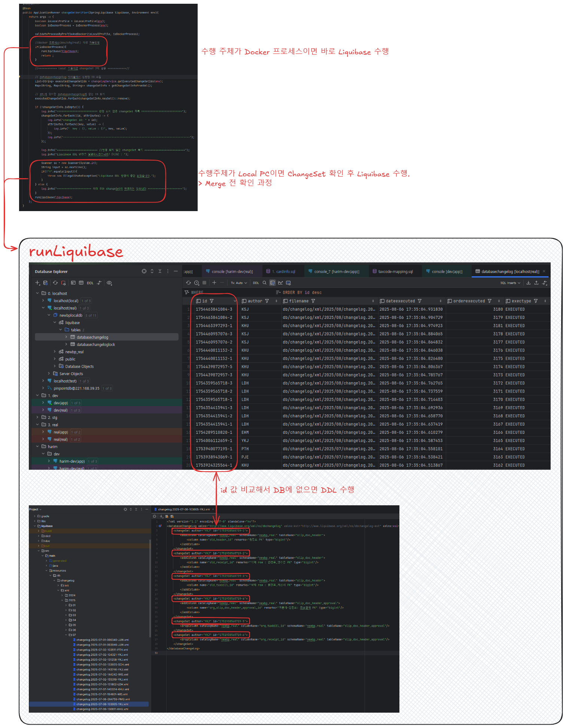Toggle the filter icon on dateexecuted column header

(x=420, y=301)
